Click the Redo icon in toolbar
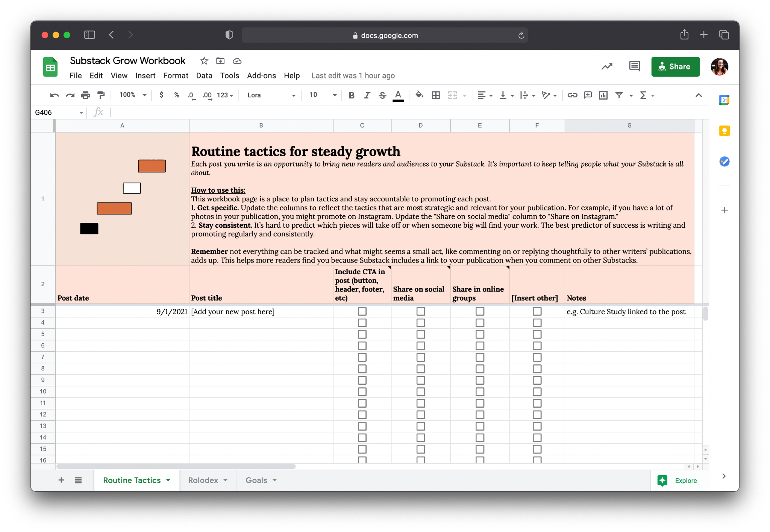Screen dimensions: 770x532 [70, 95]
